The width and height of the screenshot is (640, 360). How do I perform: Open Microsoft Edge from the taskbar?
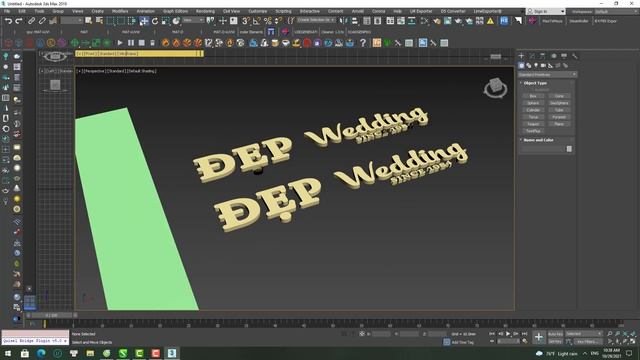pyautogui.click(x=41, y=353)
